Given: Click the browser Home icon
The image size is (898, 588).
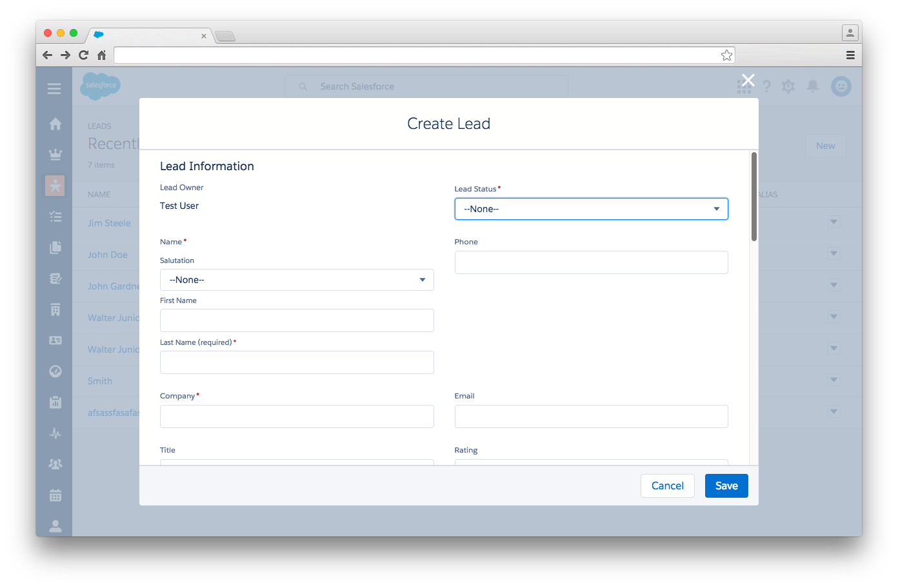Looking at the screenshot, I should coord(101,55).
